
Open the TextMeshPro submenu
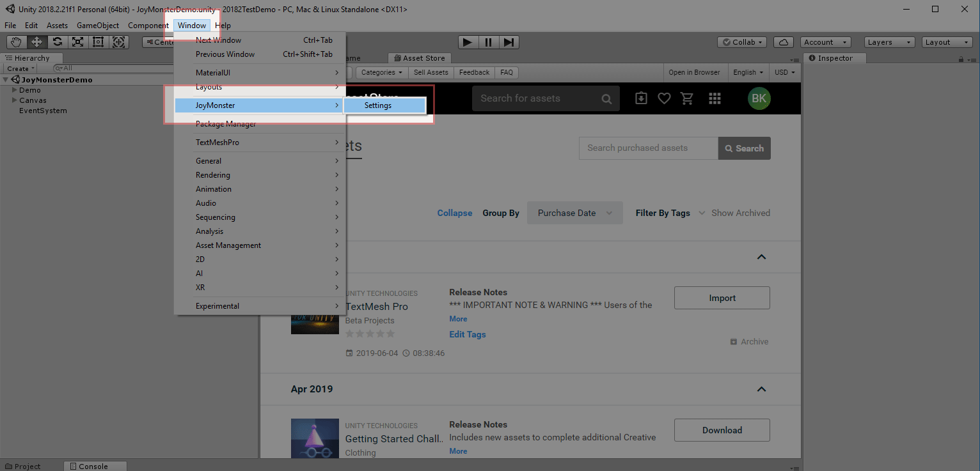point(260,143)
